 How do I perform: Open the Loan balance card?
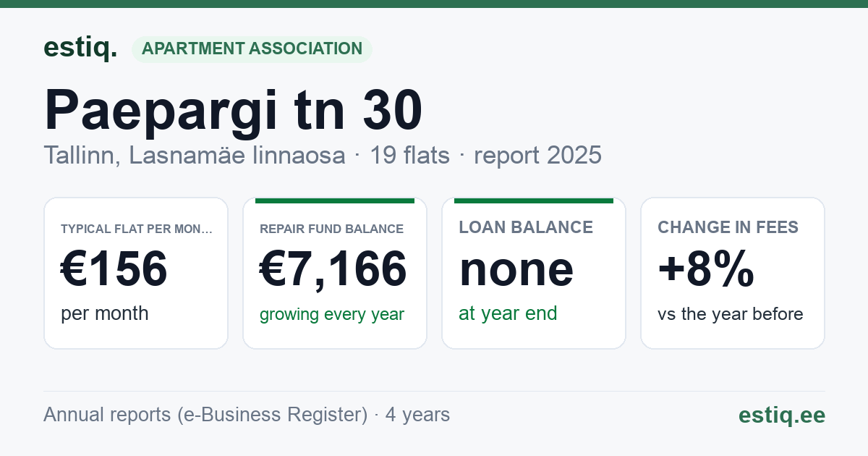[534, 273]
